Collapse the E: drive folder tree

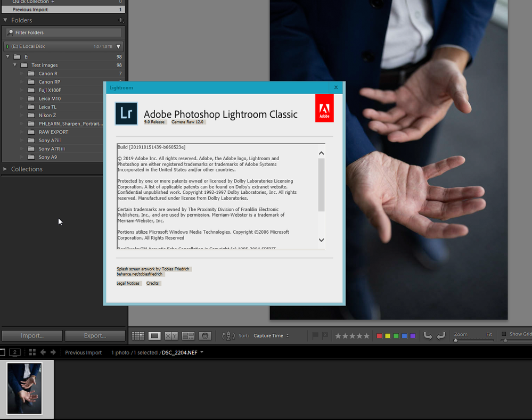point(8,56)
